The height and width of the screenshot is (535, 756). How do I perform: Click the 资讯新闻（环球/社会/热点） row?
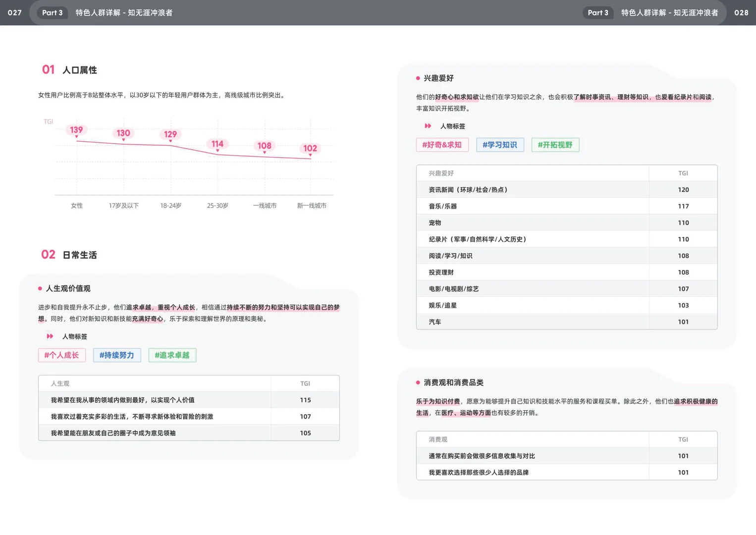pyautogui.click(x=567, y=190)
